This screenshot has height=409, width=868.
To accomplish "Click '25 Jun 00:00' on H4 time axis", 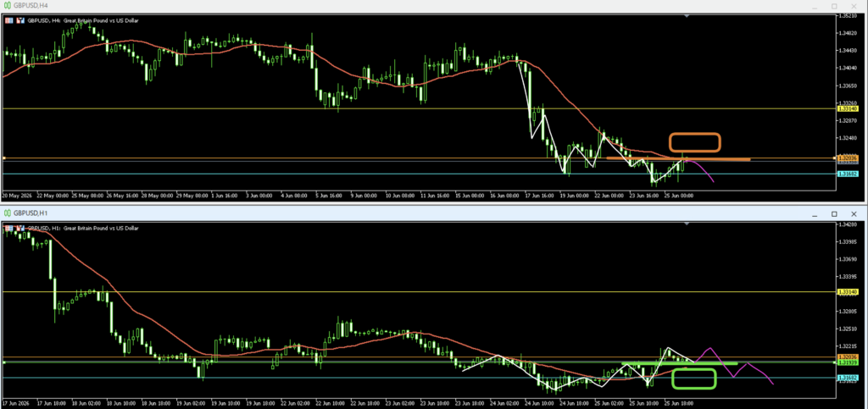I will [681, 195].
